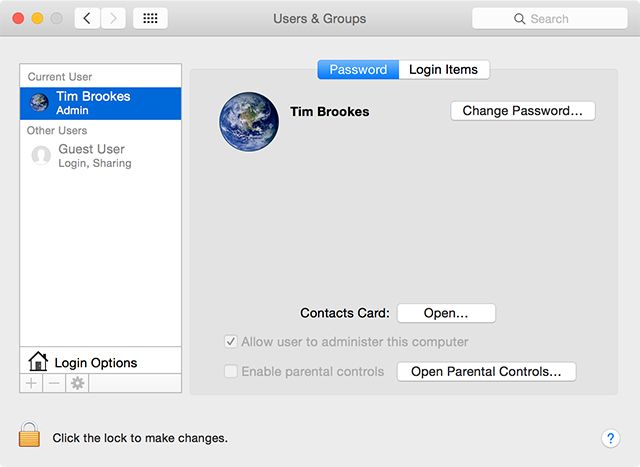
Task: Click the add user plus button
Action: pos(31,383)
